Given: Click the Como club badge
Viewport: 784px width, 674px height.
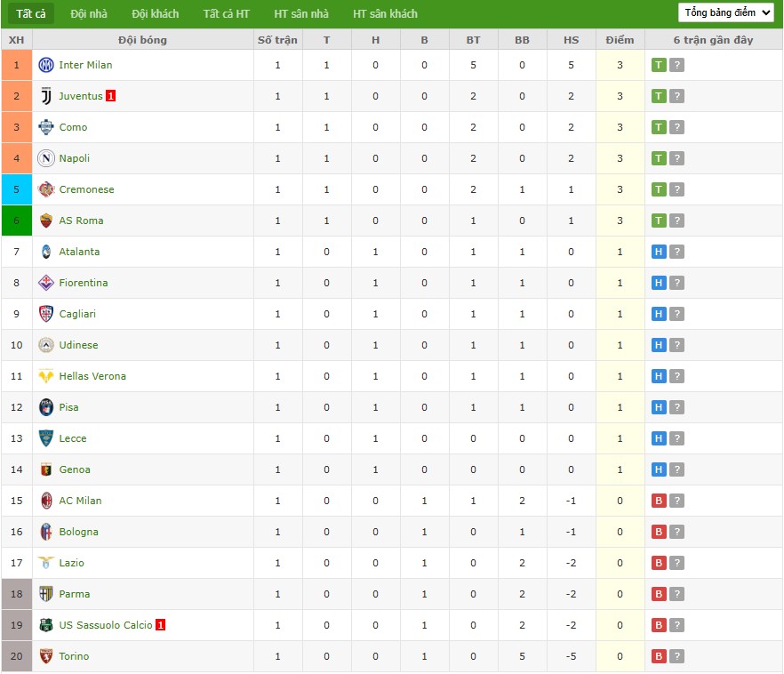Looking at the screenshot, I should (x=47, y=127).
